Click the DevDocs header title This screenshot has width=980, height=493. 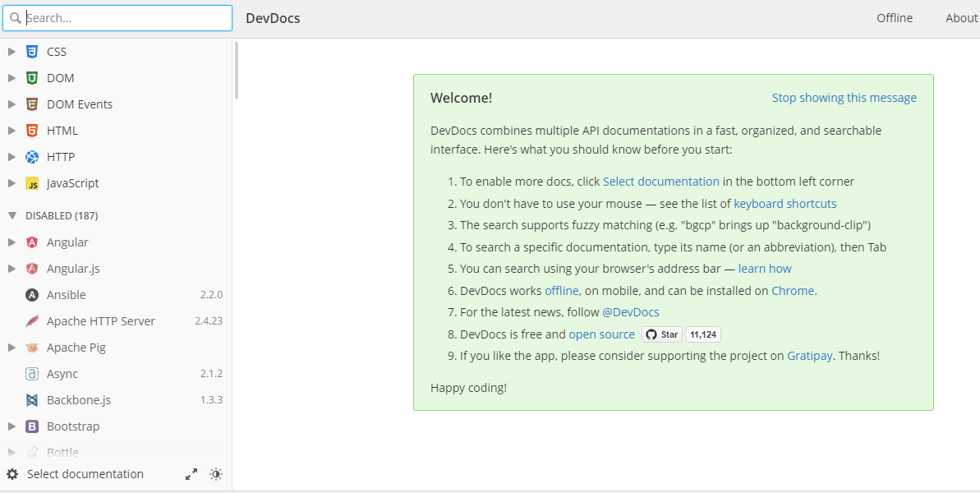coord(273,18)
